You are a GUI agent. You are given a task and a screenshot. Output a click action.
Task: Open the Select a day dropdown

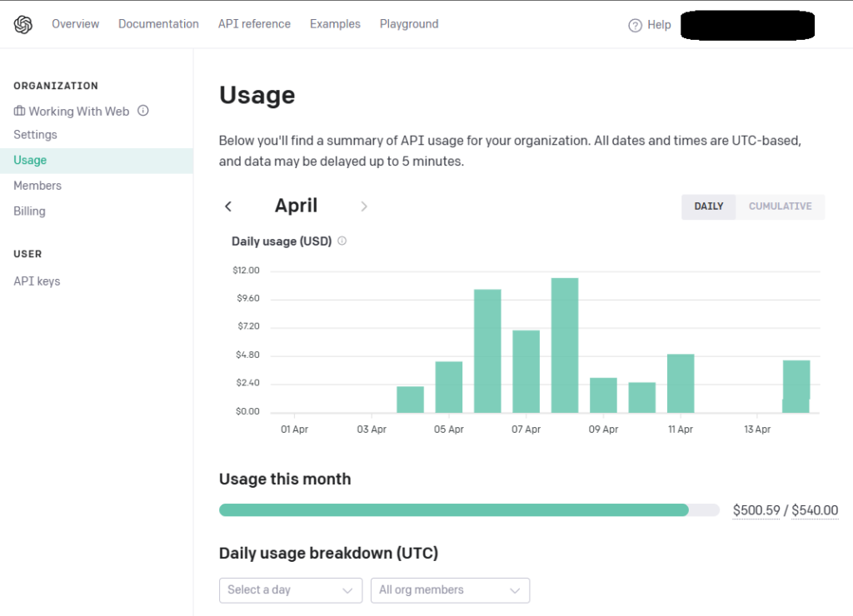pos(291,590)
